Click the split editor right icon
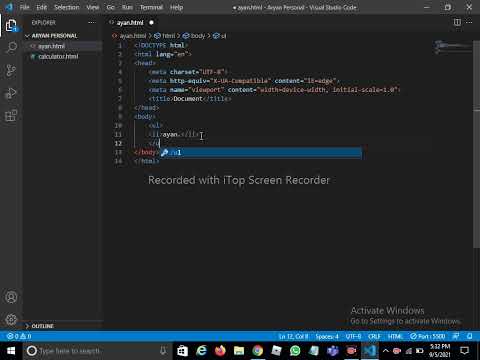 click(x=457, y=22)
